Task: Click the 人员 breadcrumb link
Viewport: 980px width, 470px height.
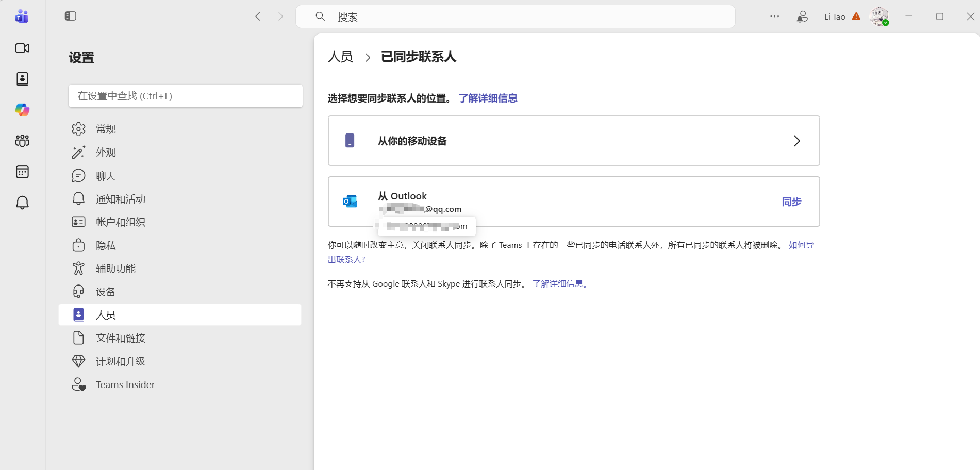Action: pyautogui.click(x=341, y=57)
